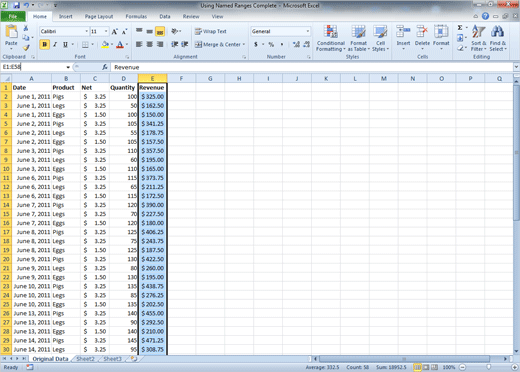Open the Calibri font name dropdown

tap(87, 31)
